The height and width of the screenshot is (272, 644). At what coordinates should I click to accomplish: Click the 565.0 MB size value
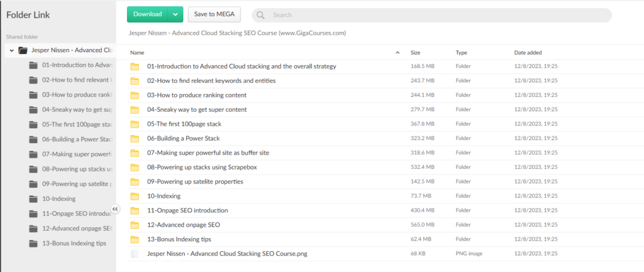(423, 225)
